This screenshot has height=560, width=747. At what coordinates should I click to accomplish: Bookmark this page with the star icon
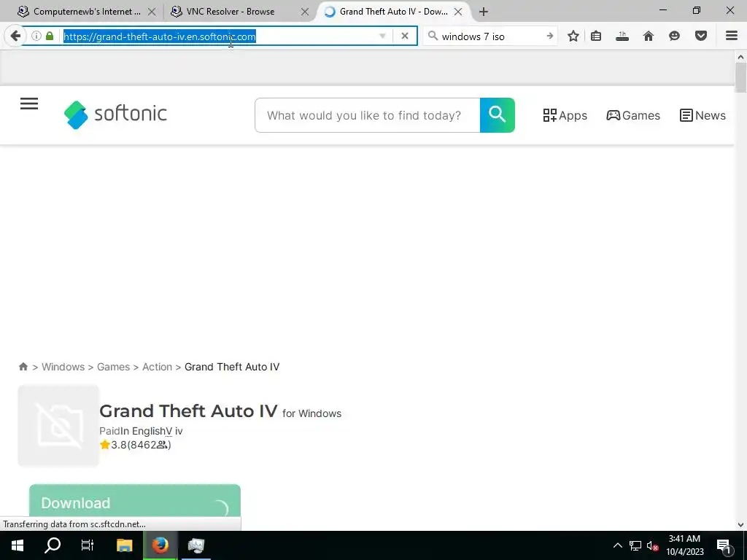click(x=573, y=36)
